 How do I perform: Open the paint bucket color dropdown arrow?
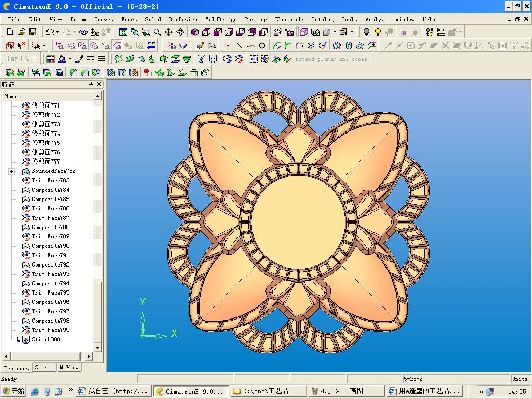(69, 59)
